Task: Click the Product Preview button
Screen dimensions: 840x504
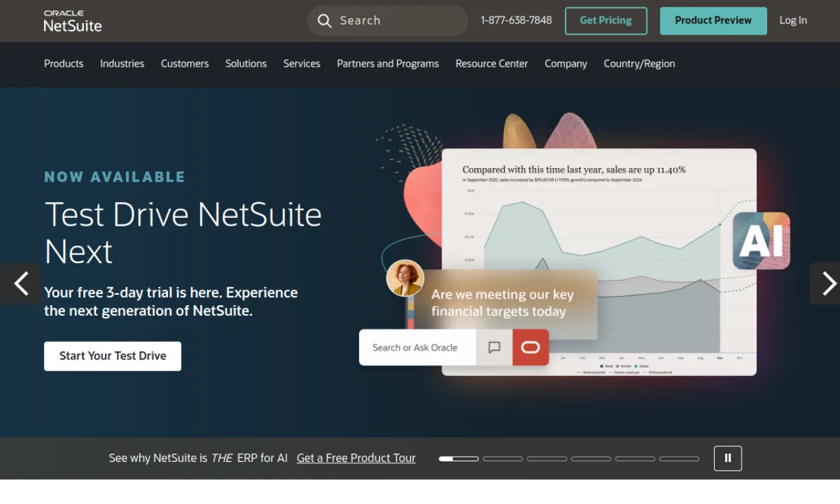Action: pos(713,21)
